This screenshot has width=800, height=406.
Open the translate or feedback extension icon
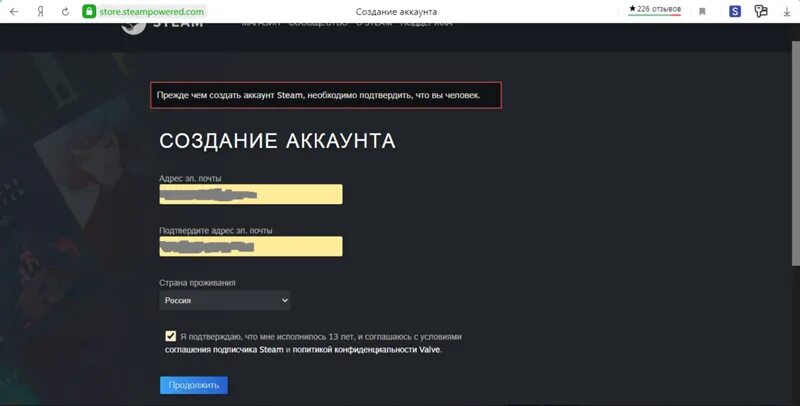pyautogui.click(x=761, y=11)
